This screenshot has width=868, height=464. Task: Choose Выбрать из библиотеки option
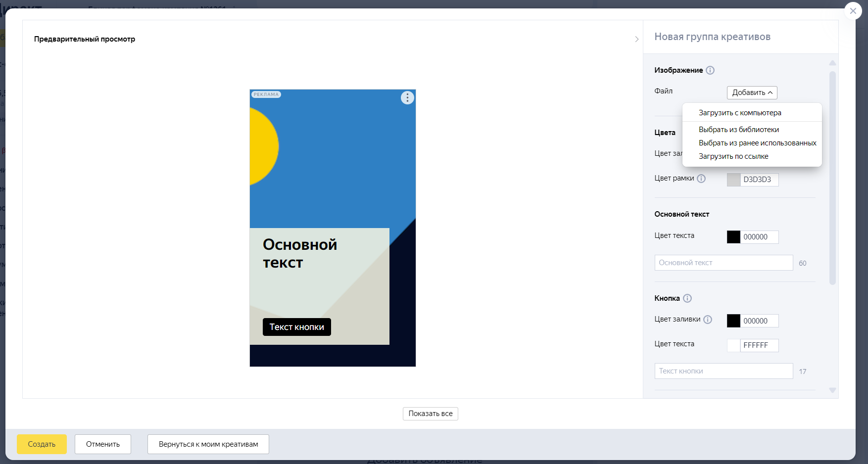tap(752, 130)
